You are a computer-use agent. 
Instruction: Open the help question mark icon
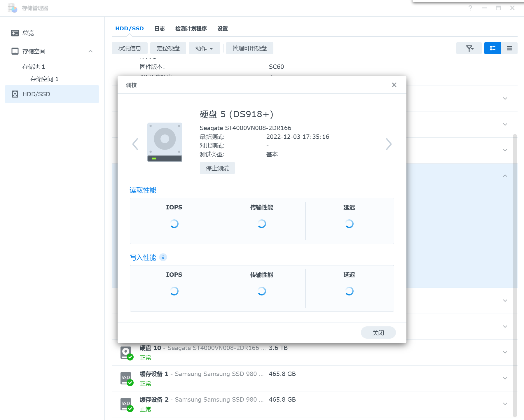coord(470,8)
